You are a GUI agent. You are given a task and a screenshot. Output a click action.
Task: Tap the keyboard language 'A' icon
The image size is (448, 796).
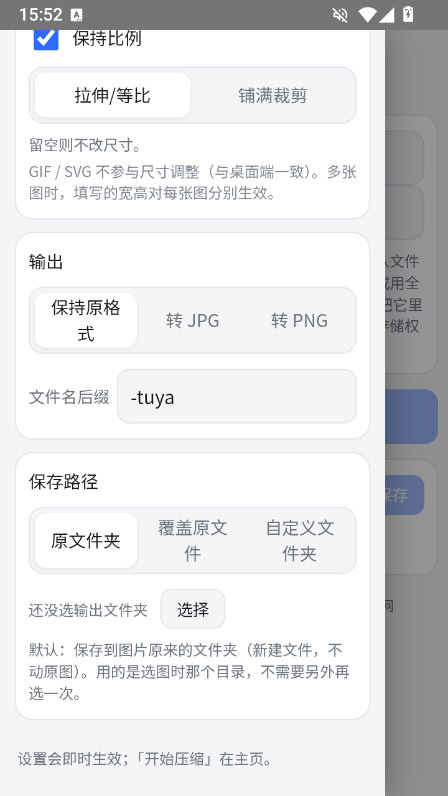coord(77,15)
